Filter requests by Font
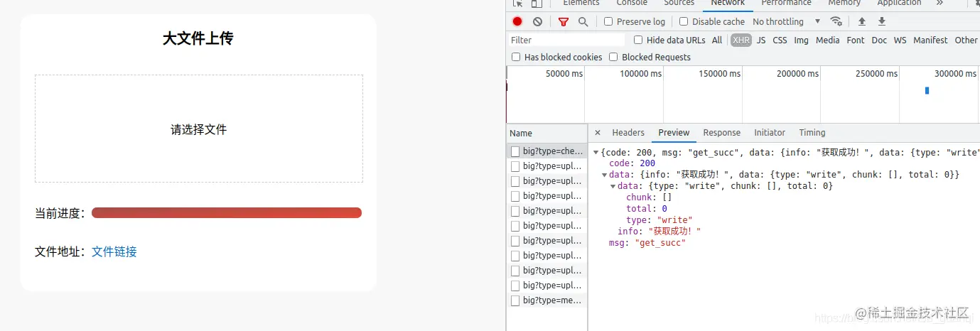The width and height of the screenshot is (980, 331). (856, 40)
